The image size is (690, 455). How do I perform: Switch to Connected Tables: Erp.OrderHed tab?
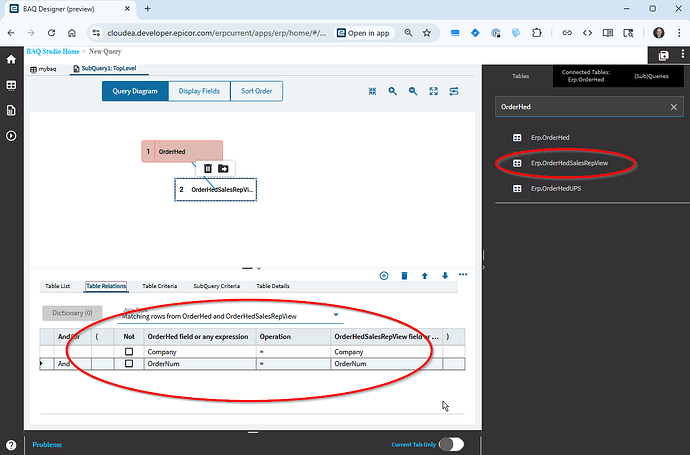point(586,76)
